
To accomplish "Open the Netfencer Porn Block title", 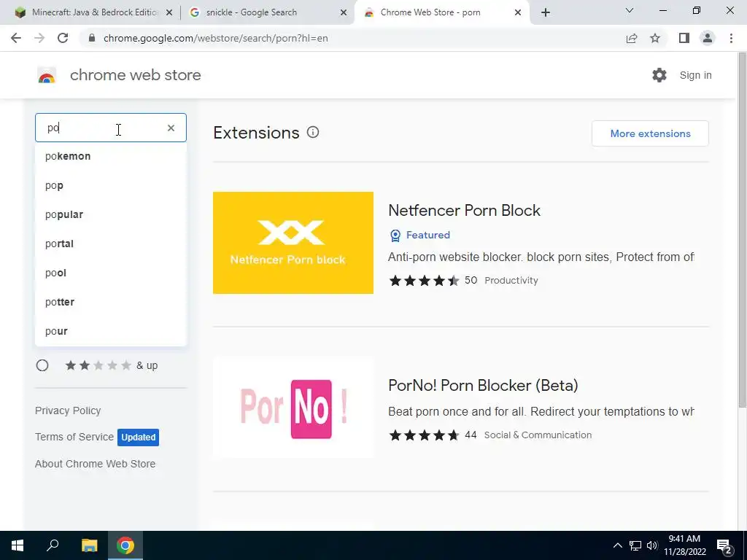I will (465, 211).
